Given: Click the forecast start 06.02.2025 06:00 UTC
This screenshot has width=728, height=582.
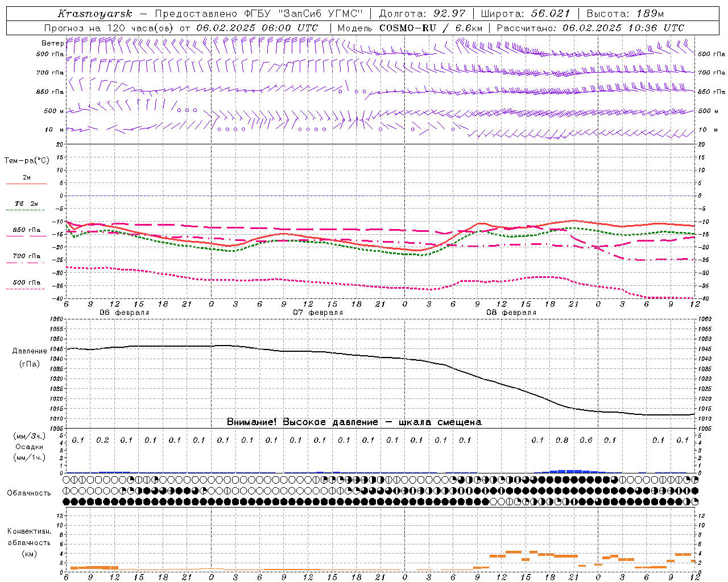Looking at the screenshot, I should point(257,28).
